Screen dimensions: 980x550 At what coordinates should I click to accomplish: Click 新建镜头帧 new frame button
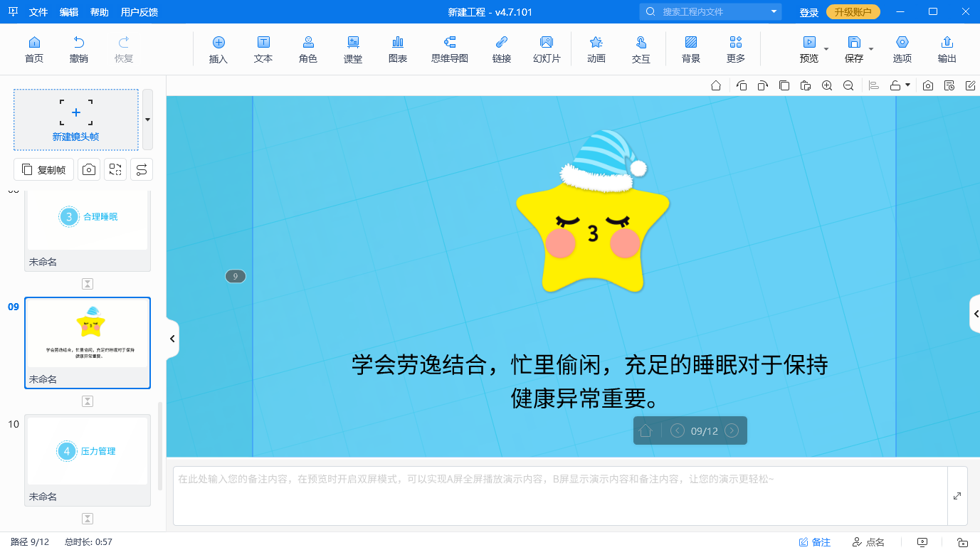[x=76, y=120]
